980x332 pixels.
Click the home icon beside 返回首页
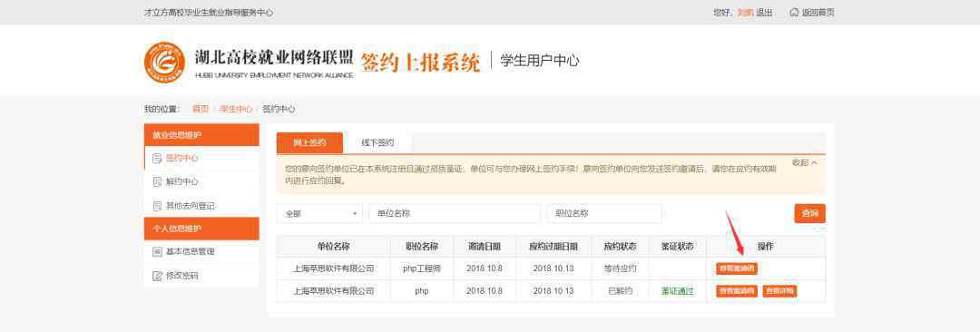[x=794, y=13]
